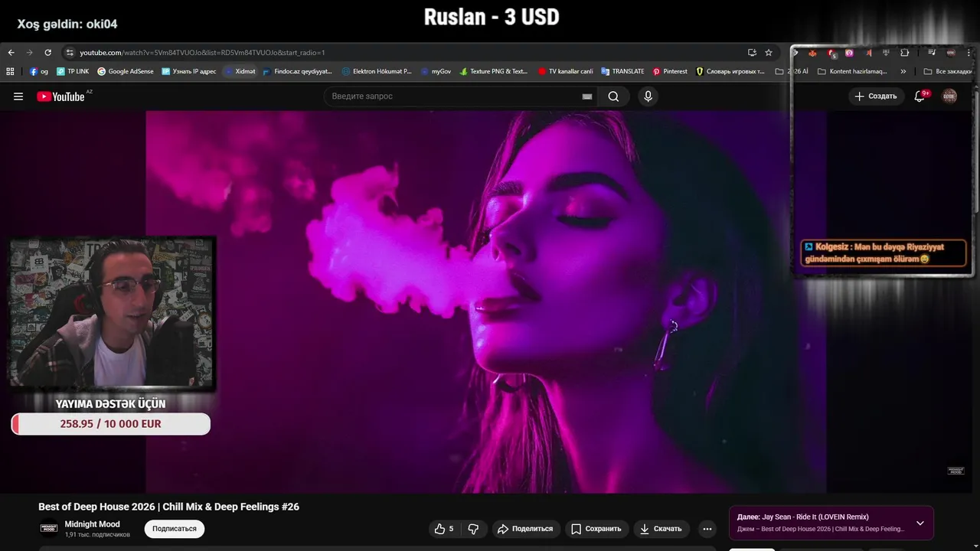
Task: Open the Xidmət bookmark
Action: [x=240, y=71]
